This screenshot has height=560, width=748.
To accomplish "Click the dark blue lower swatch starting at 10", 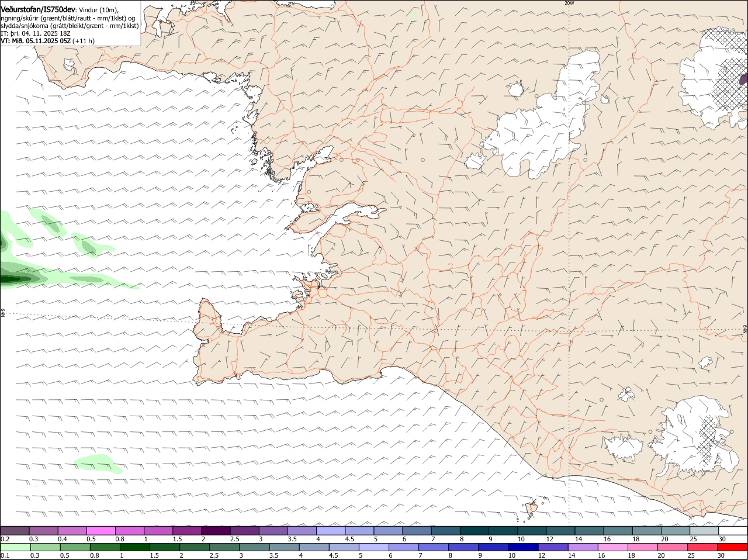I will point(523,547).
